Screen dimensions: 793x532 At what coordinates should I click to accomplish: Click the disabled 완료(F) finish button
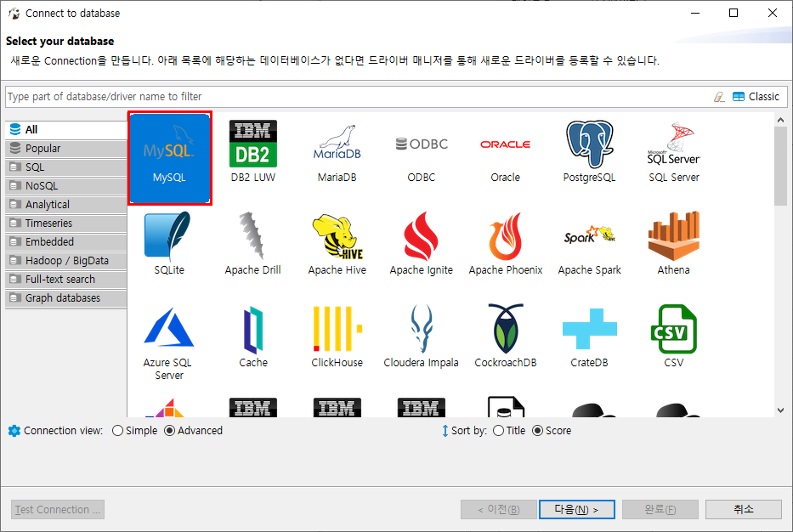click(660, 509)
